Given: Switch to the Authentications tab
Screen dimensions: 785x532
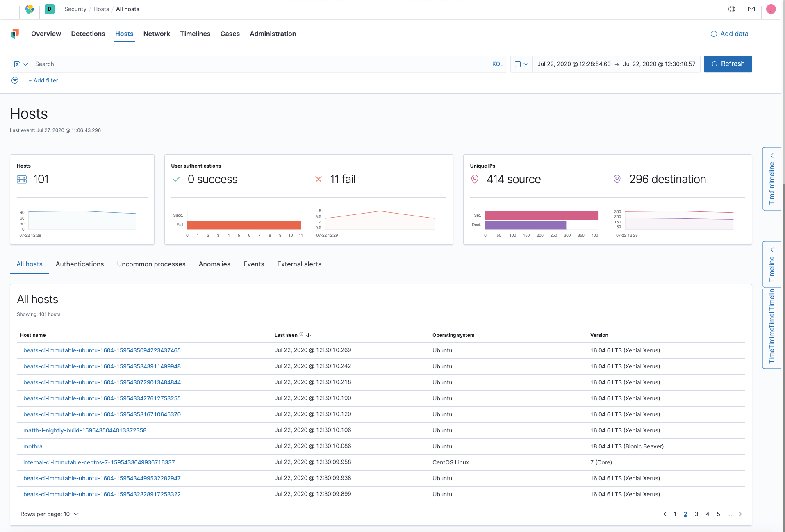Looking at the screenshot, I should [80, 264].
